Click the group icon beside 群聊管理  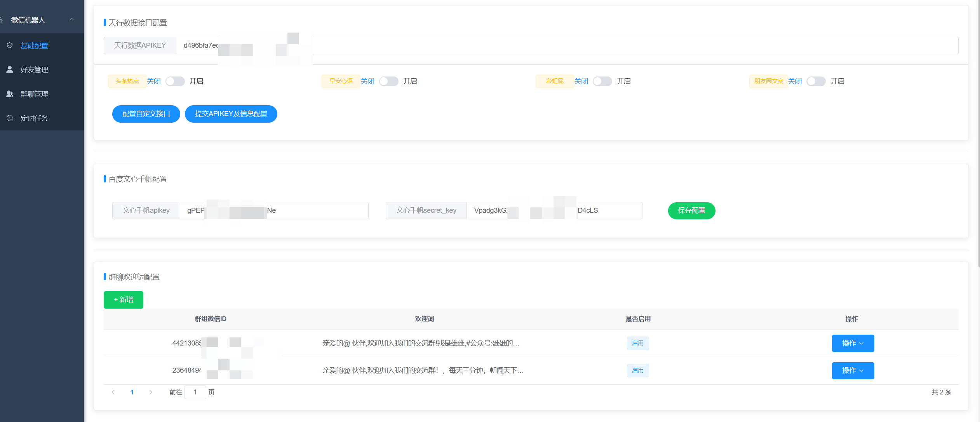pos(10,94)
